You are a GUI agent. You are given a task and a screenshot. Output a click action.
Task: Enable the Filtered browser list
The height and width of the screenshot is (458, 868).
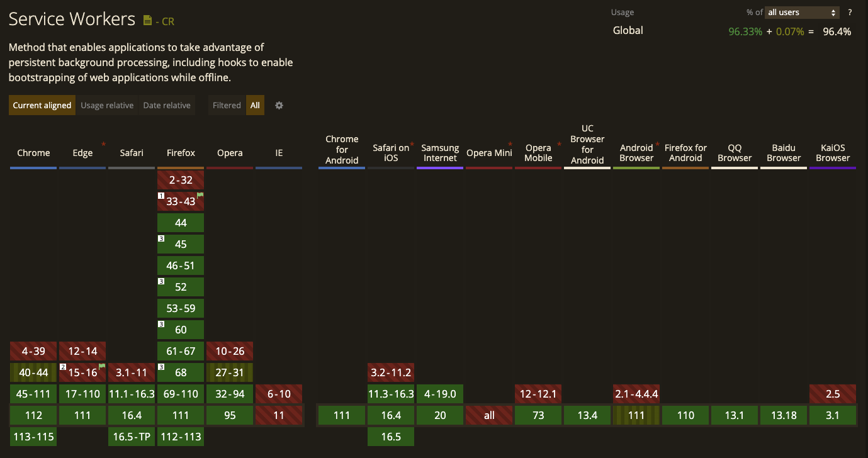227,105
